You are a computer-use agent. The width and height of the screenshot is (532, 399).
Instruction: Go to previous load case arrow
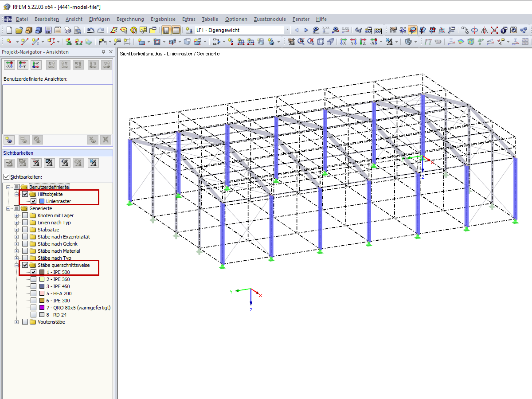[297, 30]
